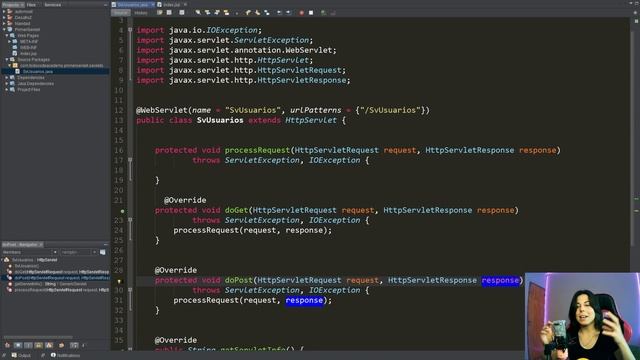
Task: Expand the META-INF folder
Action: click(x=10, y=41)
